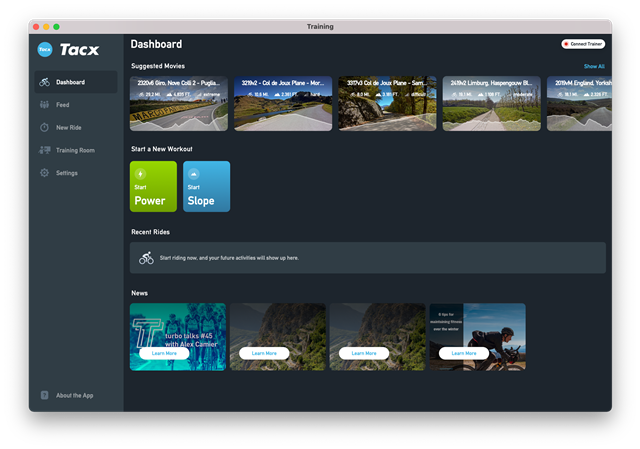
Task: Click the News section heading
Action: click(140, 293)
